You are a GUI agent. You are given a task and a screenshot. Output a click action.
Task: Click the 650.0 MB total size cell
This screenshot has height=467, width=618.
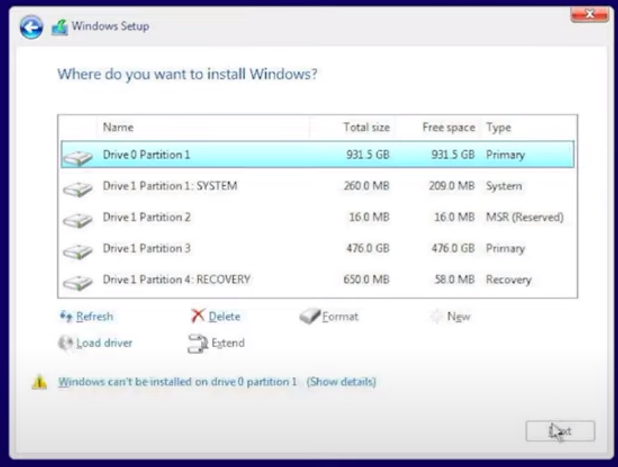tap(367, 279)
